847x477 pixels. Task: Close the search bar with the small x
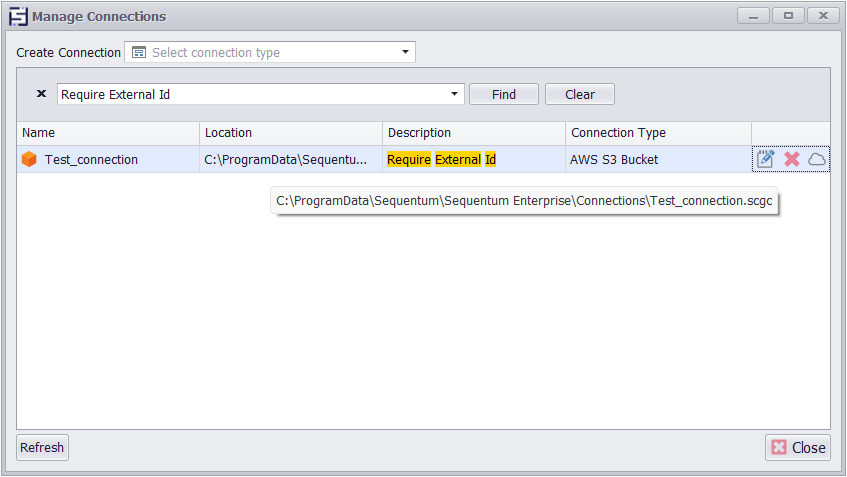pyautogui.click(x=41, y=93)
